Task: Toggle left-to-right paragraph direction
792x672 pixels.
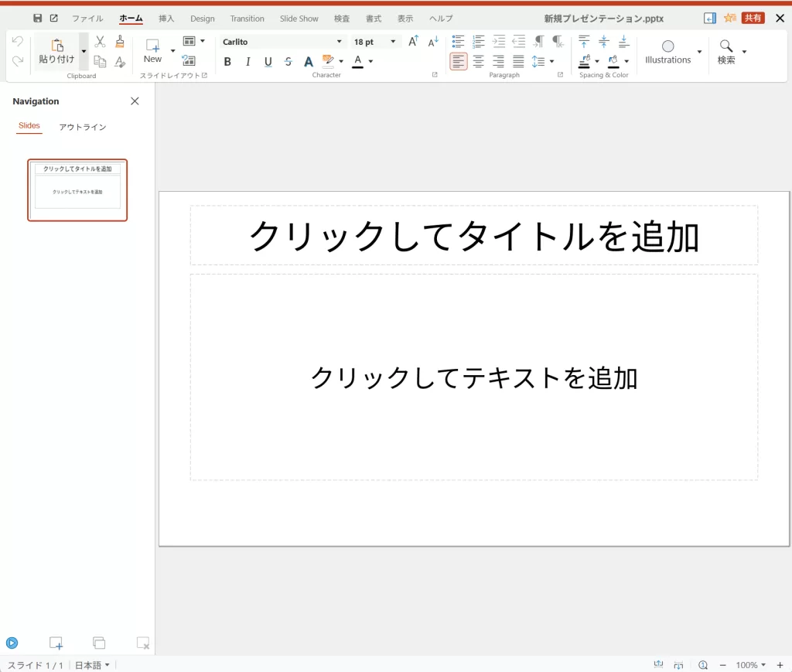Action: coord(538,41)
